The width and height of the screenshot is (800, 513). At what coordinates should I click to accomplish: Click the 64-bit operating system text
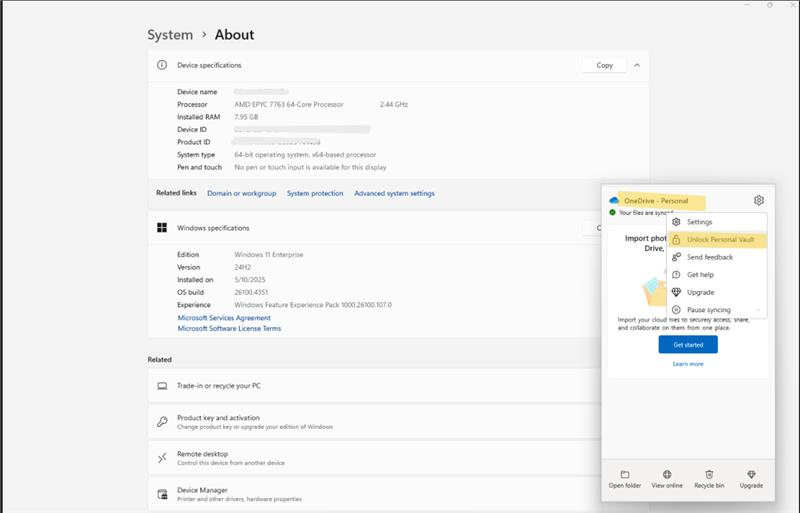click(305, 155)
